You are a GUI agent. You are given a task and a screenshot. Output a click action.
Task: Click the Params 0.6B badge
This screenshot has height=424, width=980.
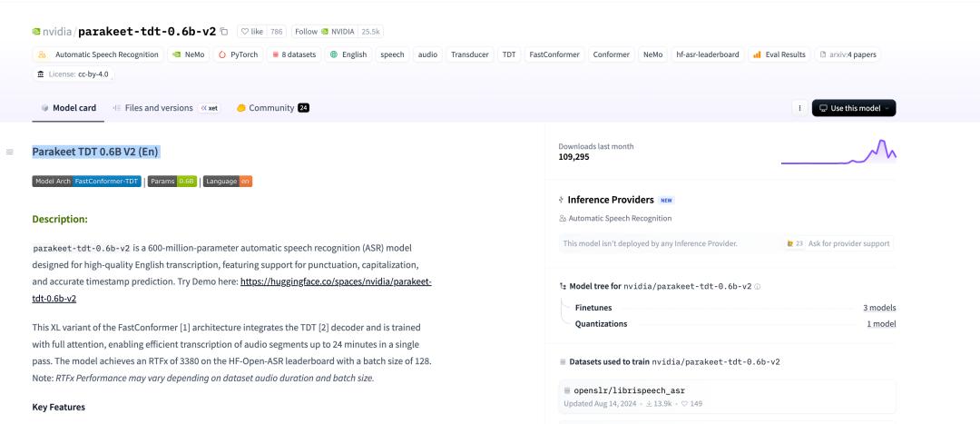[x=172, y=181]
